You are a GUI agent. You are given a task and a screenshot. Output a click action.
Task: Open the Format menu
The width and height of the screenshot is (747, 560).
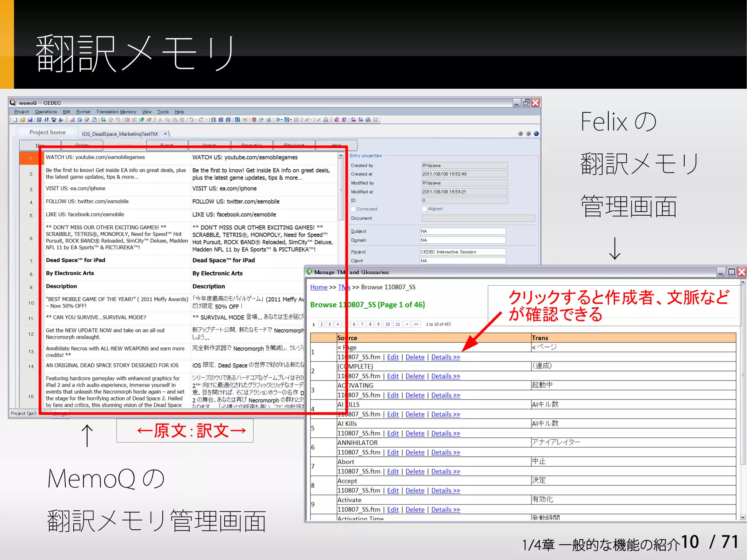tap(83, 112)
